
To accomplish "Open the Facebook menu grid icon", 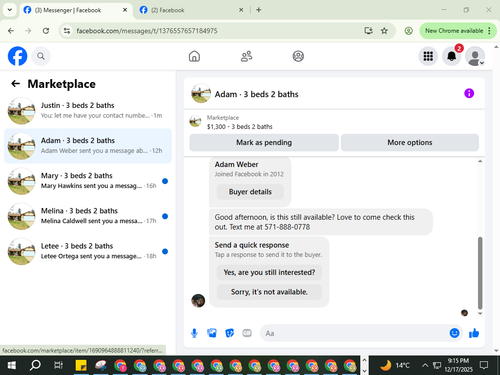I will click(x=428, y=56).
